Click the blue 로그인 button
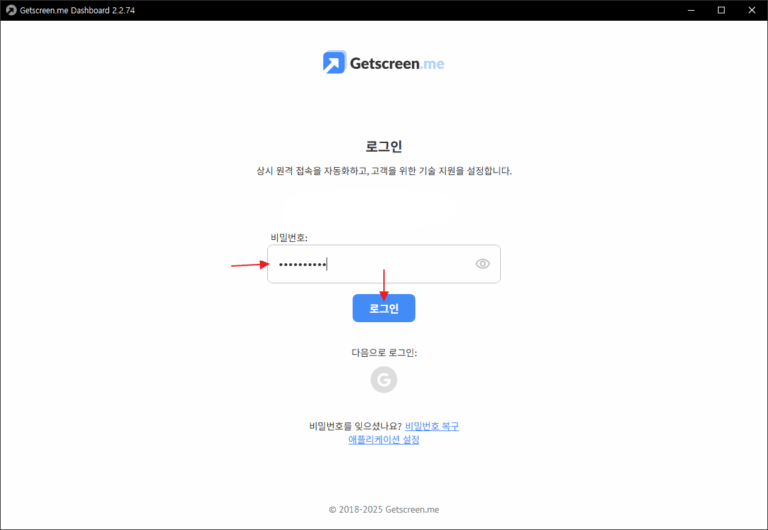 coord(384,308)
